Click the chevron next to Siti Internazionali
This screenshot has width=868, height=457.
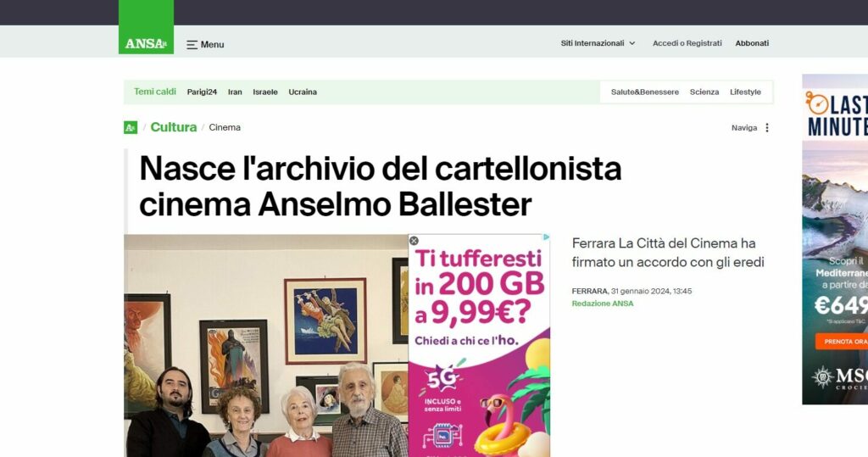pyautogui.click(x=632, y=43)
